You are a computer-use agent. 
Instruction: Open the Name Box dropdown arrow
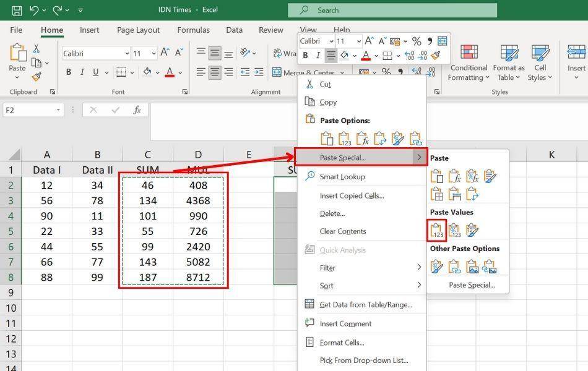coord(58,110)
